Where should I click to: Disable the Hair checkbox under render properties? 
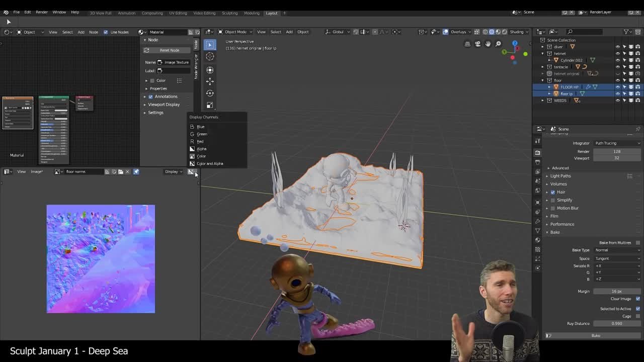(553, 192)
